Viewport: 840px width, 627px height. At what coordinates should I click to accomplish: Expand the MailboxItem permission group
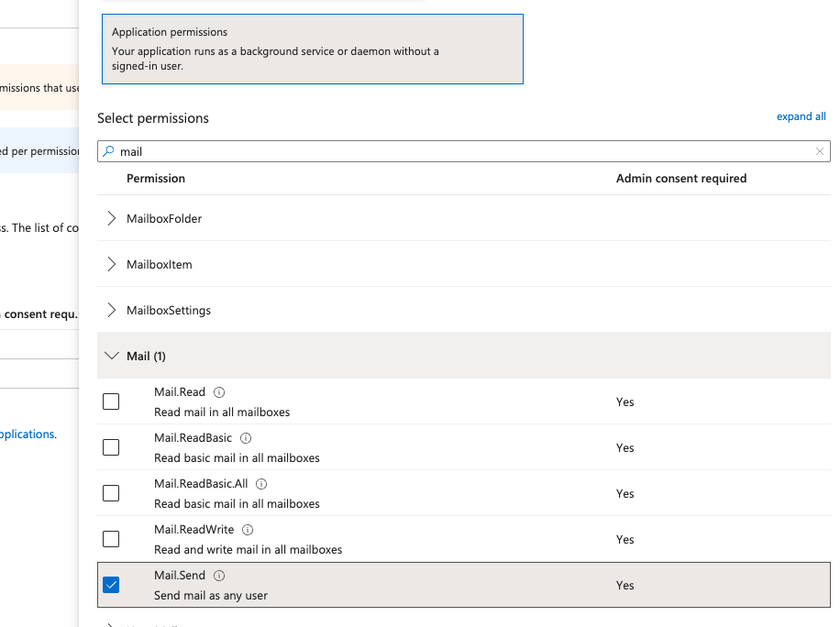110,264
